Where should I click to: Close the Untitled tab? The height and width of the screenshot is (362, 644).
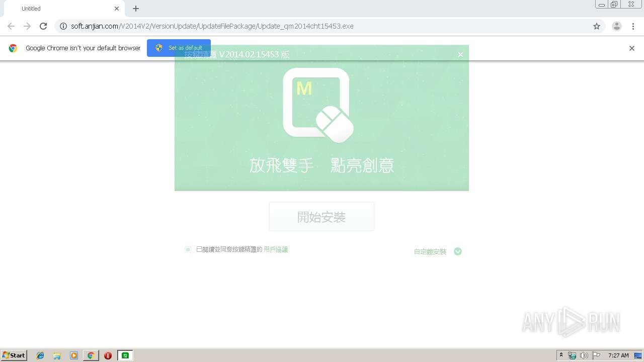click(117, 9)
